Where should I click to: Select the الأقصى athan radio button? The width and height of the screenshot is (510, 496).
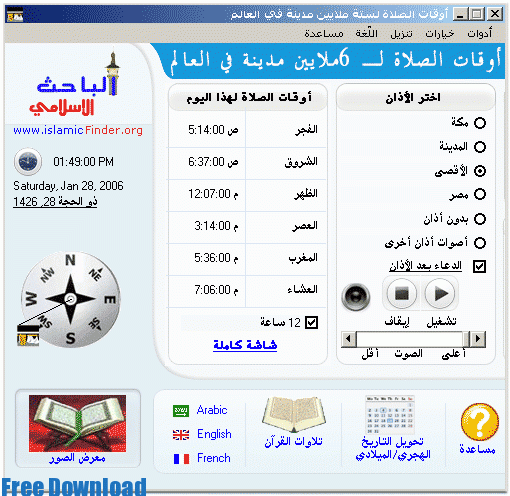coord(480,171)
